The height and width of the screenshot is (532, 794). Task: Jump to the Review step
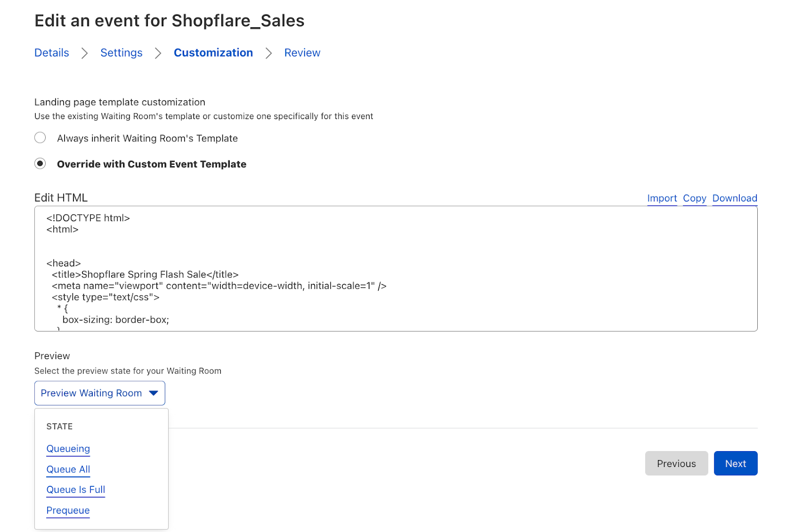[302, 53]
